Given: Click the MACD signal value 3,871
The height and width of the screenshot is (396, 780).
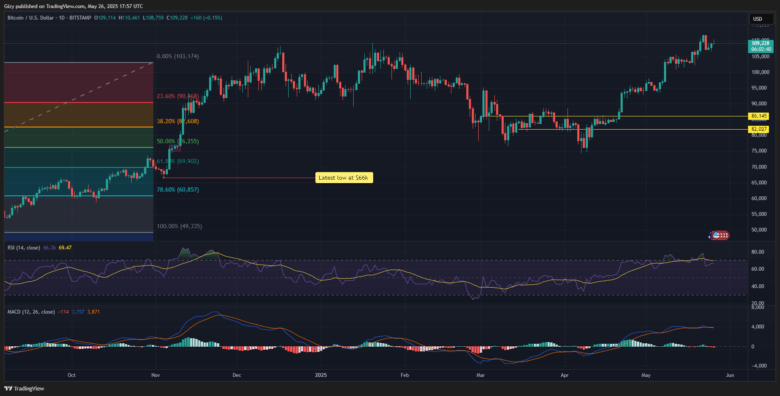Looking at the screenshot, I should (94, 312).
